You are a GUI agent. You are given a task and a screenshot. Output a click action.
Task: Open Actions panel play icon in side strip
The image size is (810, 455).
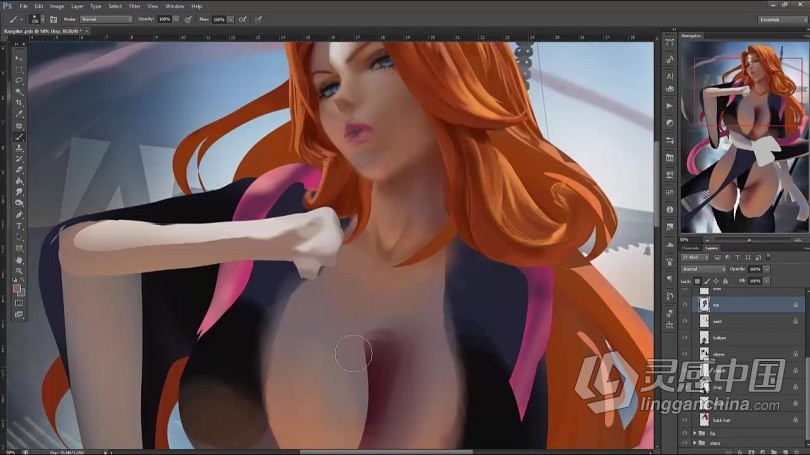pyautogui.click(x=669, y=106)
